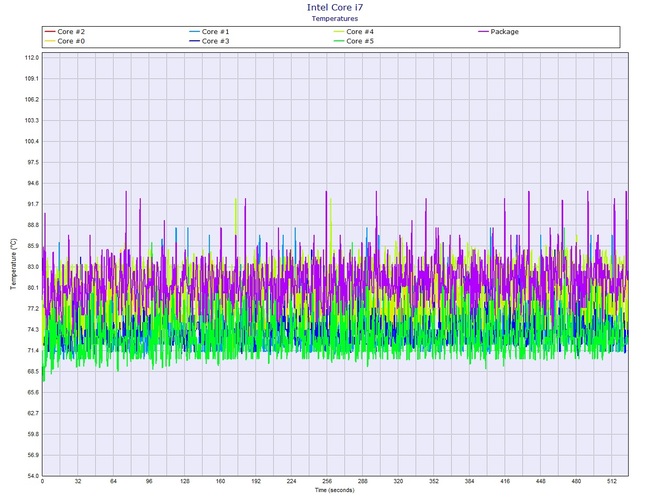Click the 71.4 temperature axis tick
The width and height of the screenshot is (670, 502).
(32, 350)
